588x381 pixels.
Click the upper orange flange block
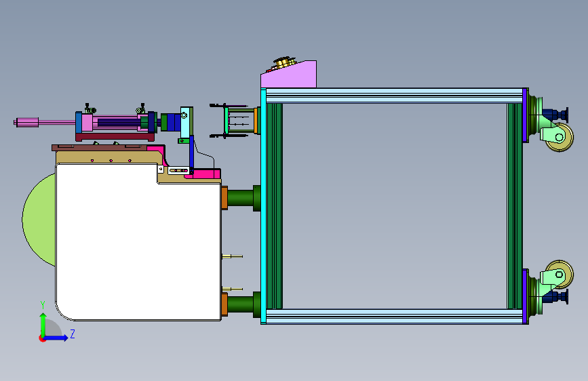pyautogui.click(x=224, y=198)
